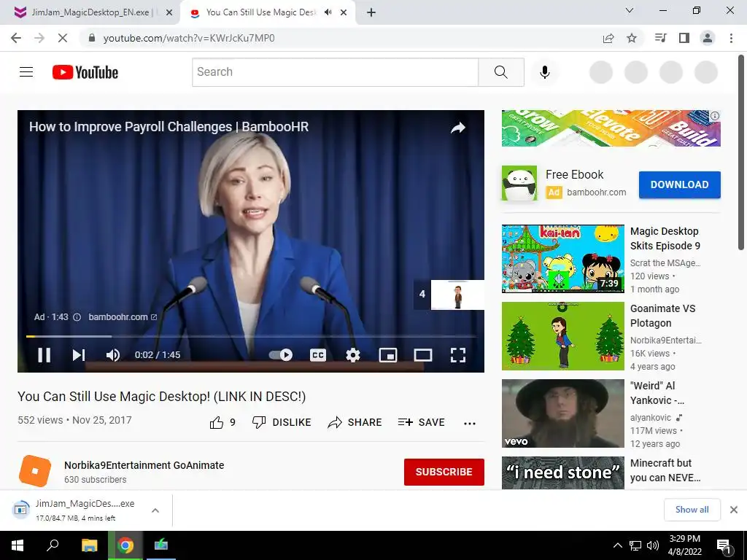Image resolution: width=747 pixels, height=560 pixels.
Task: Open ad info icon on banner ad
Action: tap(715, 116)
